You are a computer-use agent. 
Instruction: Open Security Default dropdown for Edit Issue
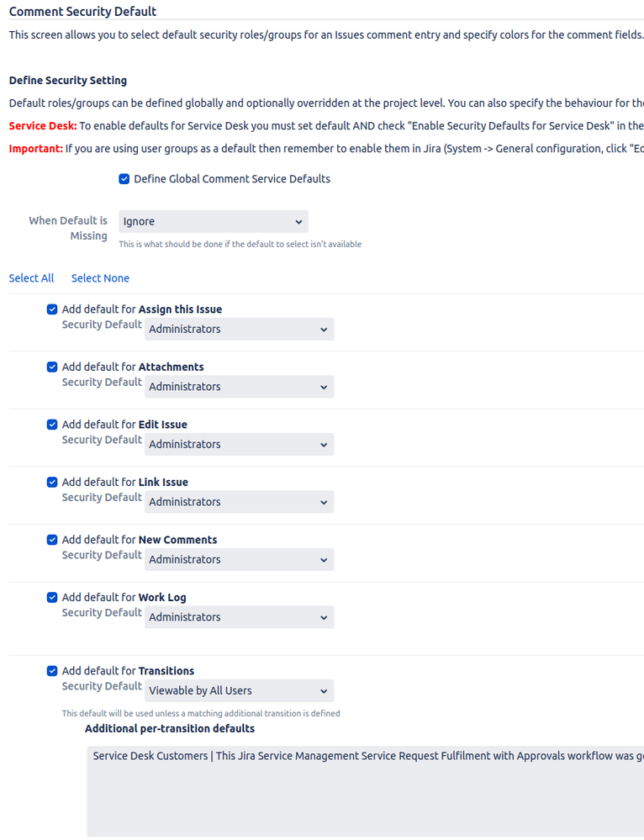coord(240,444)
